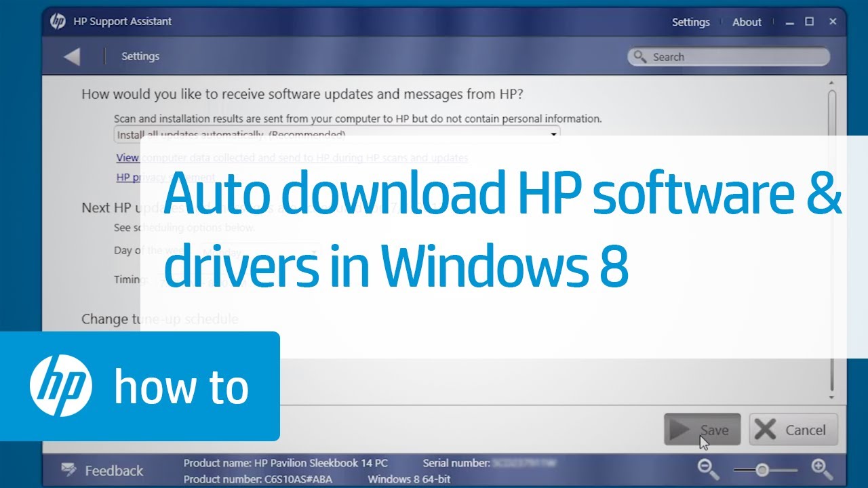868x488 pixels.
Task: Open the View computer data collected link
Action: 292,158
